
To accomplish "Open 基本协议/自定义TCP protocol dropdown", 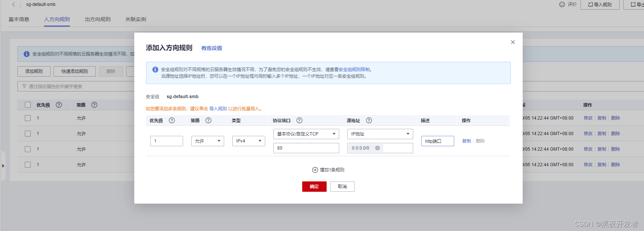I will 306,134.
